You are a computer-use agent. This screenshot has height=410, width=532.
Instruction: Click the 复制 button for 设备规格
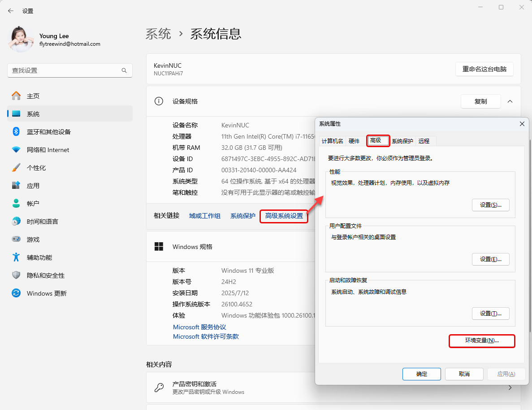pyautogui.click(x=480, y=101)
